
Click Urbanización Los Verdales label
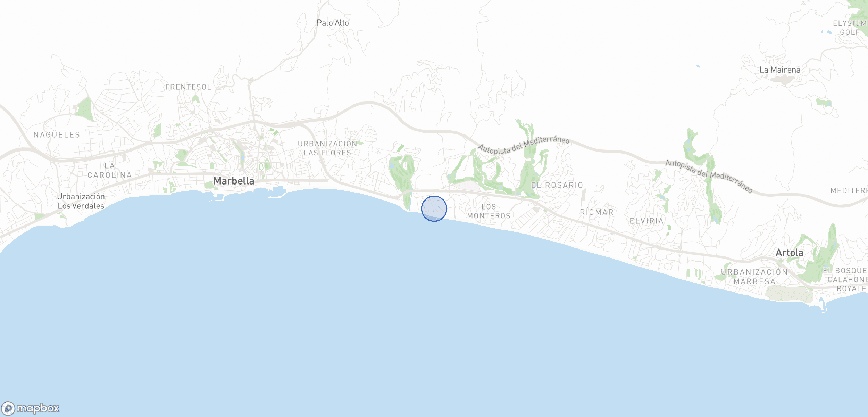(x=81, y=201)
